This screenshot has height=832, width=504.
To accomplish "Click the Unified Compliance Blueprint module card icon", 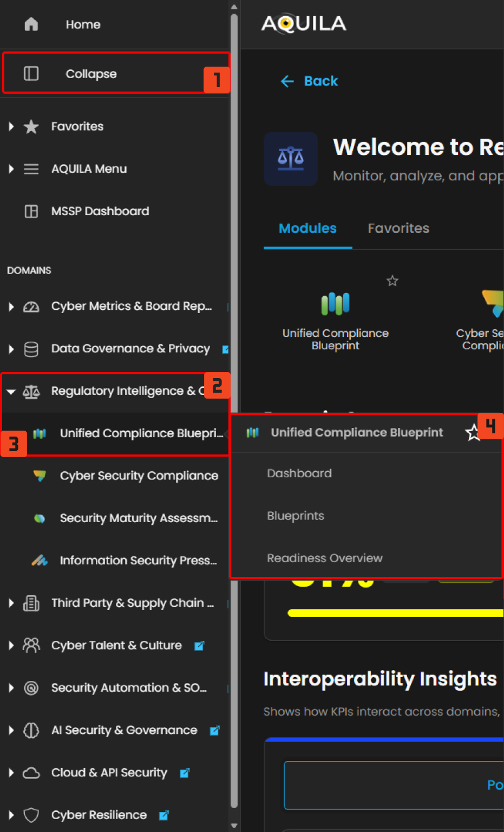I will tap(336, 303).
